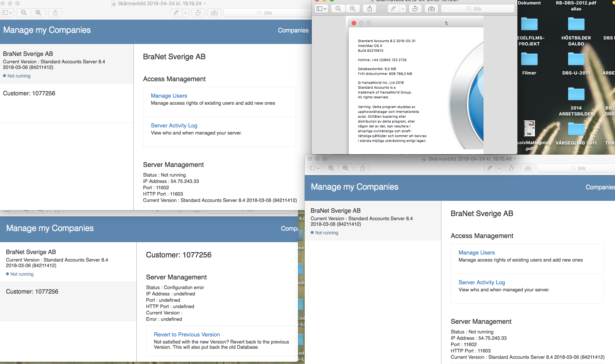The height and width of the screenshot is (364, 615).
Task: Click 'Hotline: +44 (0)845 123 2735' text
Action: pos(382,60)
